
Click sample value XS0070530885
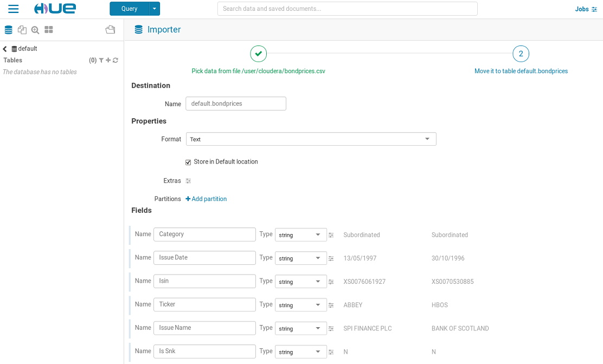click(x=453, y=282)
